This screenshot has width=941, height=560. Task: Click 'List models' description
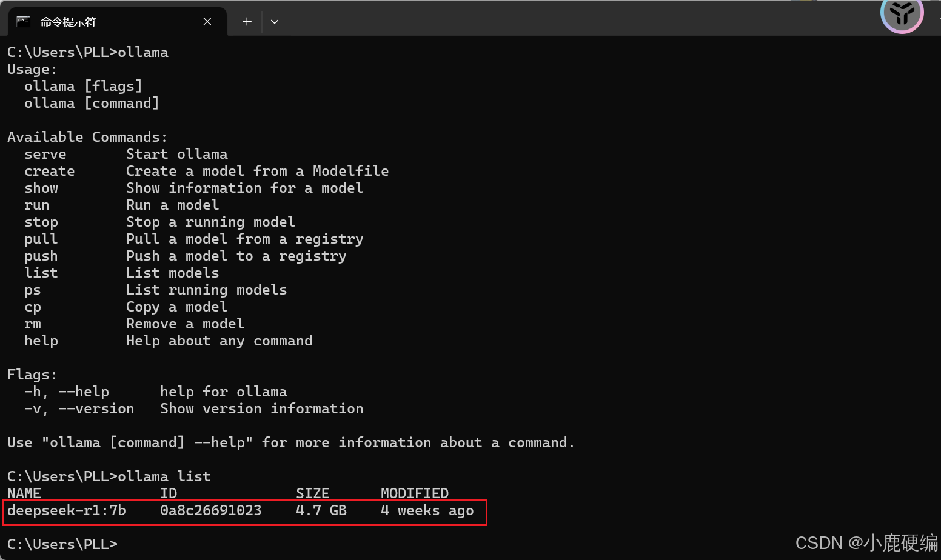click(x=173, y=273)
